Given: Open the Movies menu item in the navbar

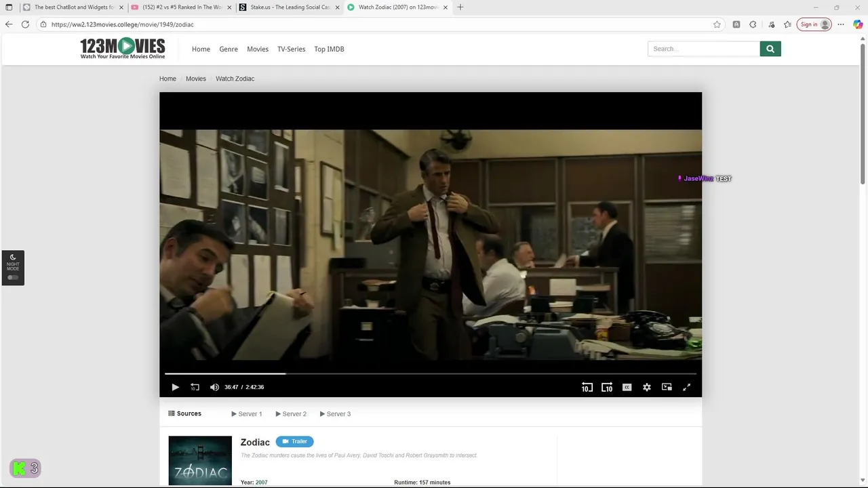Looking at the screenshot, I should point(258,49).
